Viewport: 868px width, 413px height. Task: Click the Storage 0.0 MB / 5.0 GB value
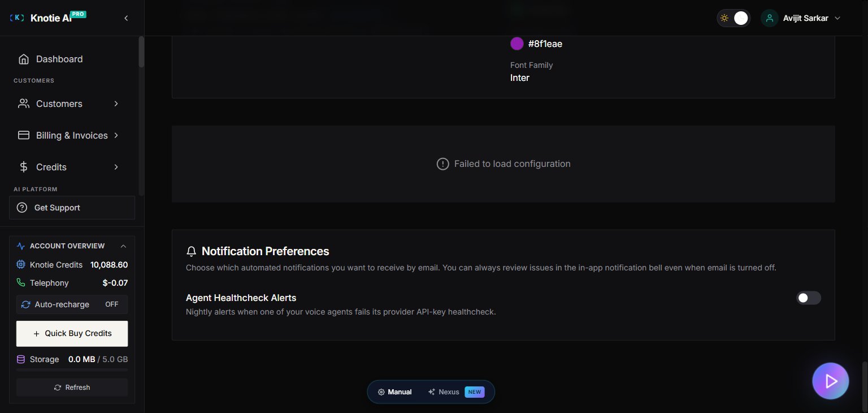pos(98,359)
